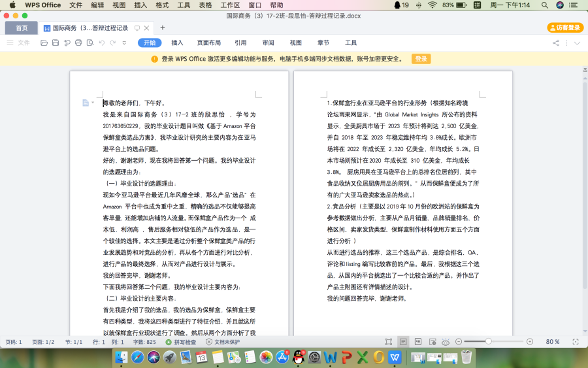Click the 访客登录 guest login button
The height and width of the screenshot is (368, 588).
(565, 27)
